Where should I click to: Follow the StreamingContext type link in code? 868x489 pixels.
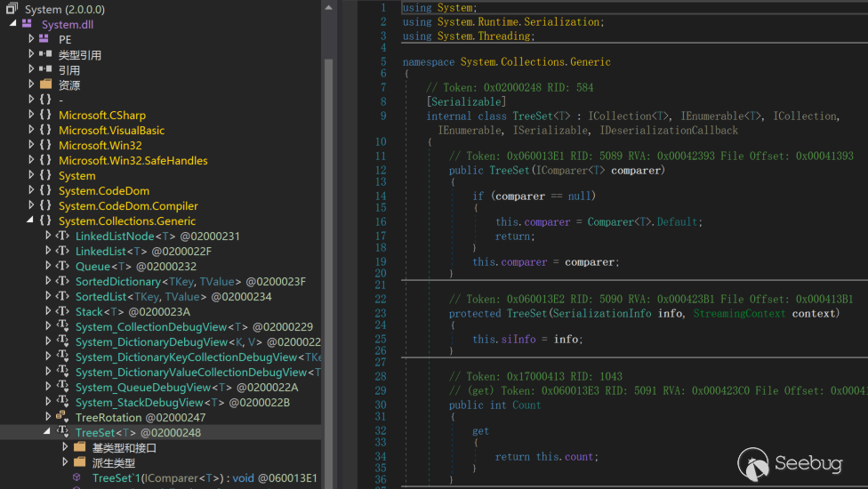(738, 313)
